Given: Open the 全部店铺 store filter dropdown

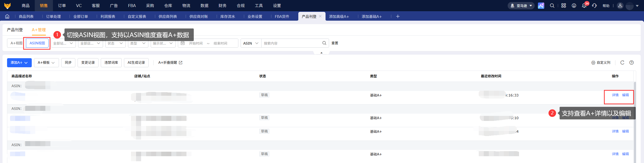Looking at the screenshot, I should [x=90, y=43].
